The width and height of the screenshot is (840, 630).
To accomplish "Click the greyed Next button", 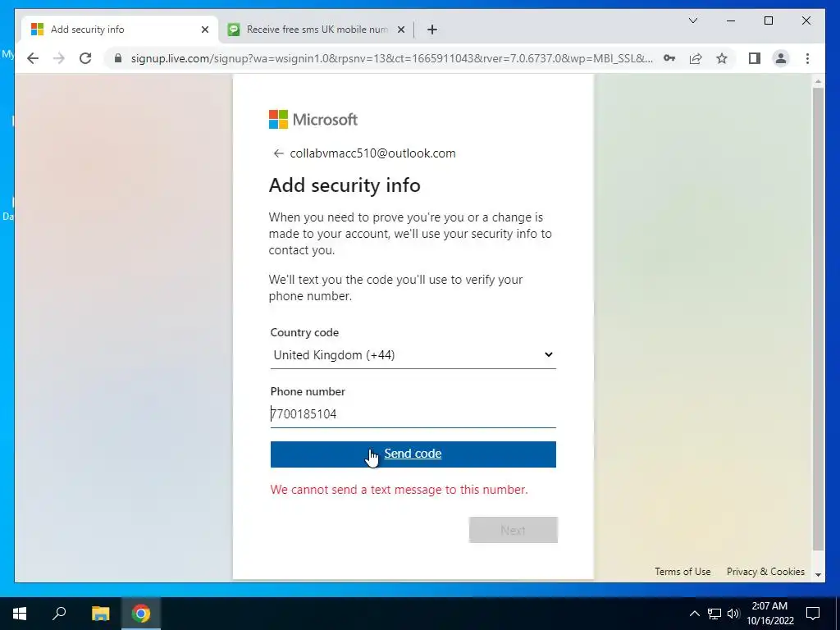I will pos(514,530).
